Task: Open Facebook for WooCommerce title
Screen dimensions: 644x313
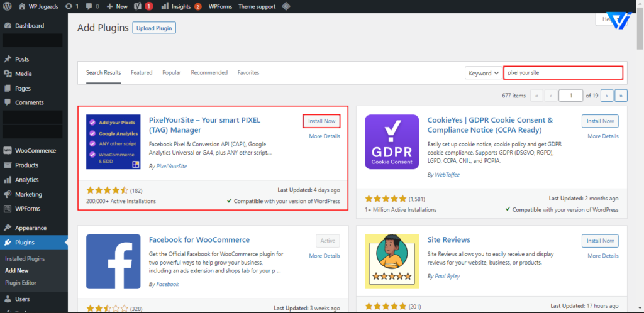Action: coord(199,239)
